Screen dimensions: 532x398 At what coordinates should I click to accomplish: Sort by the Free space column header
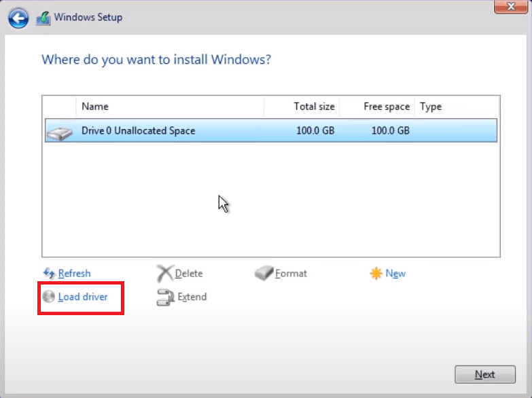pyautogui.click(x=376, y=107)
